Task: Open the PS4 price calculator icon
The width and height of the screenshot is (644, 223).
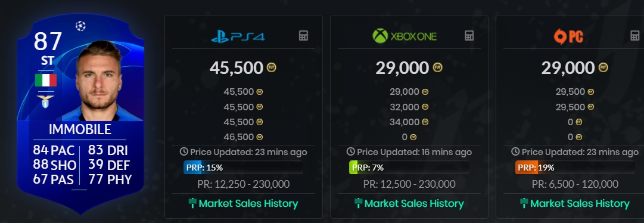Action: (303, 36)
